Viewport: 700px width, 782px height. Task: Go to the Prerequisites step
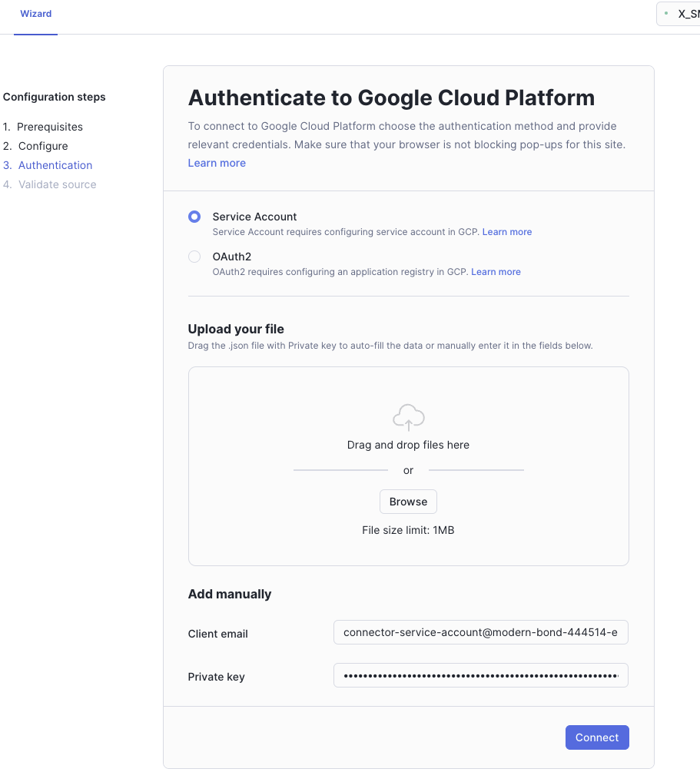[x=49, y=127]
